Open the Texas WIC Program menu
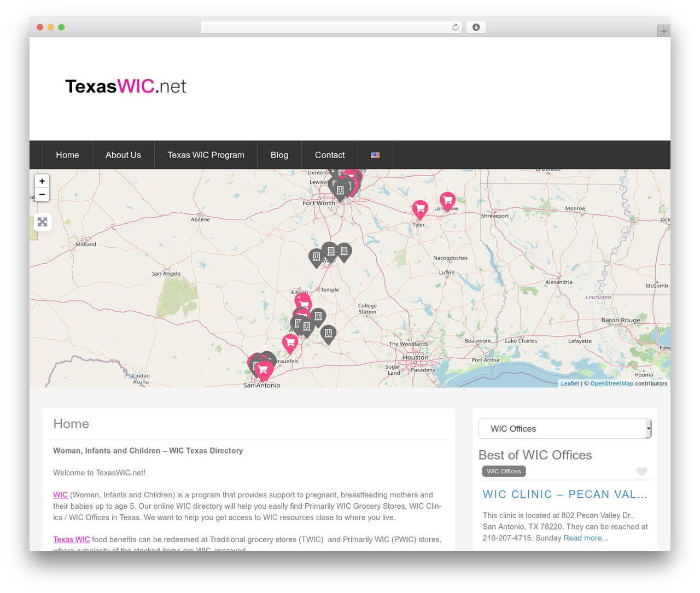The width and height of the screenshot is (700, 593). 206,155
